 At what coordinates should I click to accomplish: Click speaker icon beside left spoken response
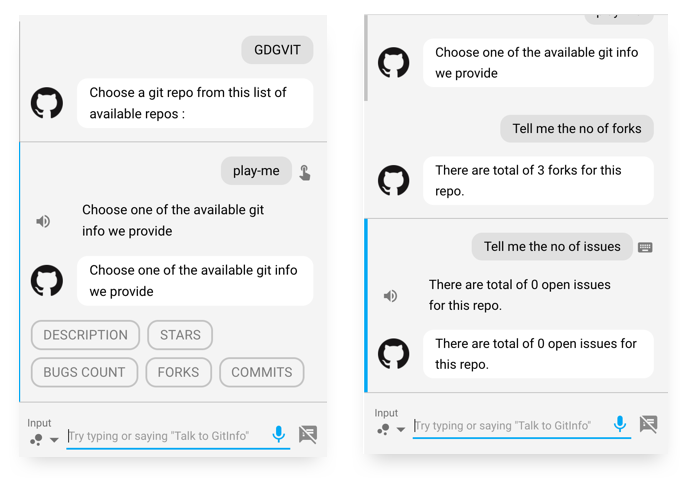[43, 221]
